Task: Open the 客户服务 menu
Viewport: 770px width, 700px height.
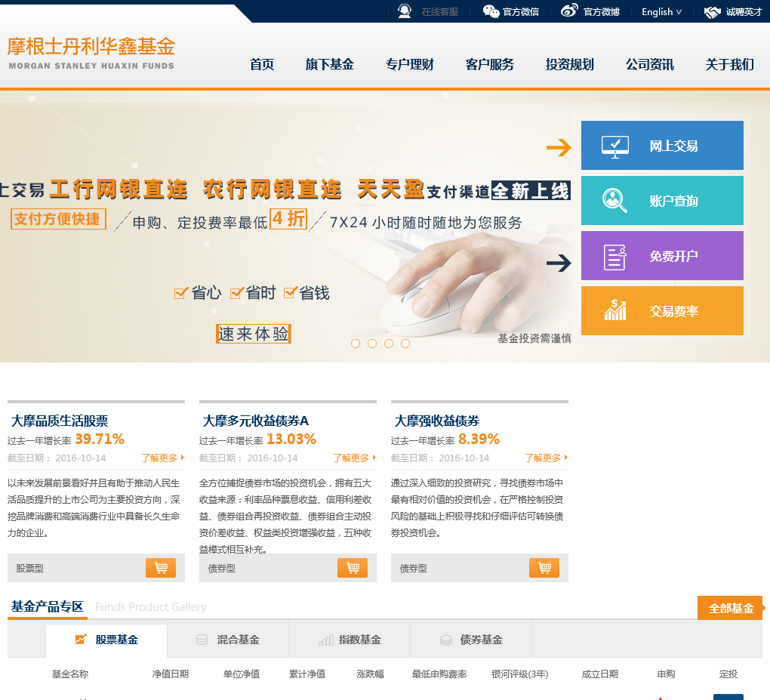Action: pyautogui.click(x=490, y=64)
